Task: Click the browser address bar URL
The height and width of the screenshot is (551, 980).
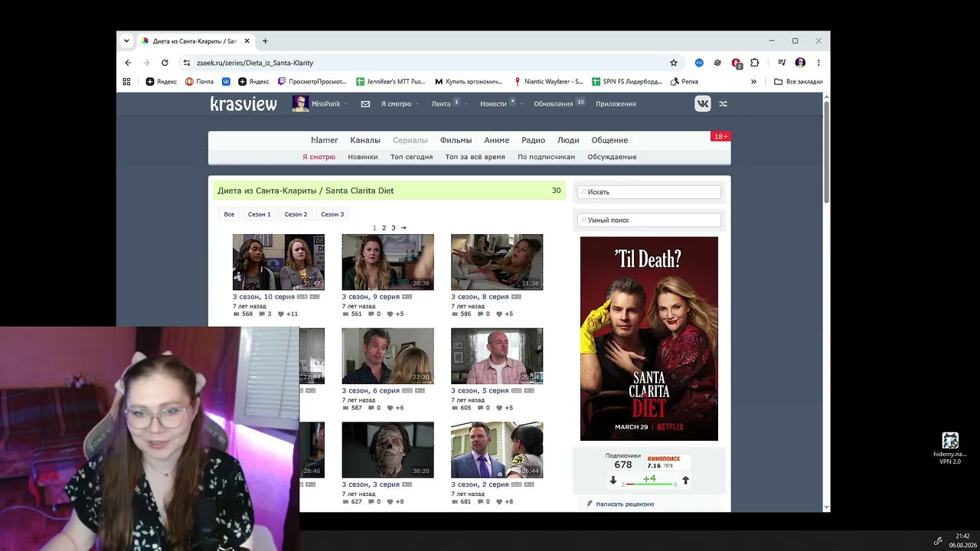Action: pyautogui.click(x=255, y=63)
